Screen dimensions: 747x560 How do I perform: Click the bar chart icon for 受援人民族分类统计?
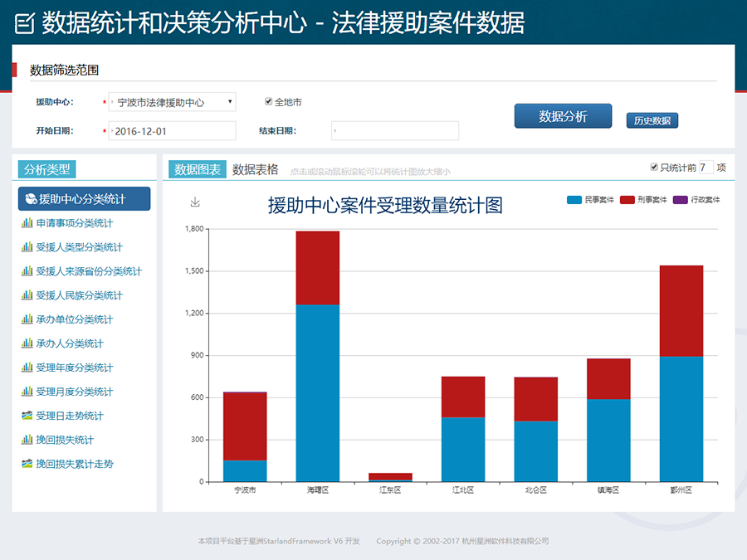(27, 295)
